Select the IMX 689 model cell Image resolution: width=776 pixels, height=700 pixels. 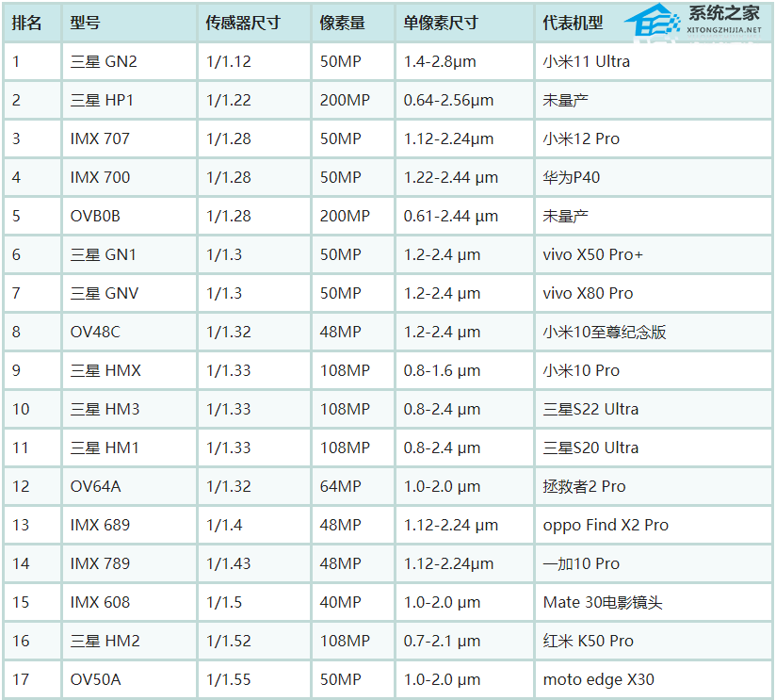point(129,525)
